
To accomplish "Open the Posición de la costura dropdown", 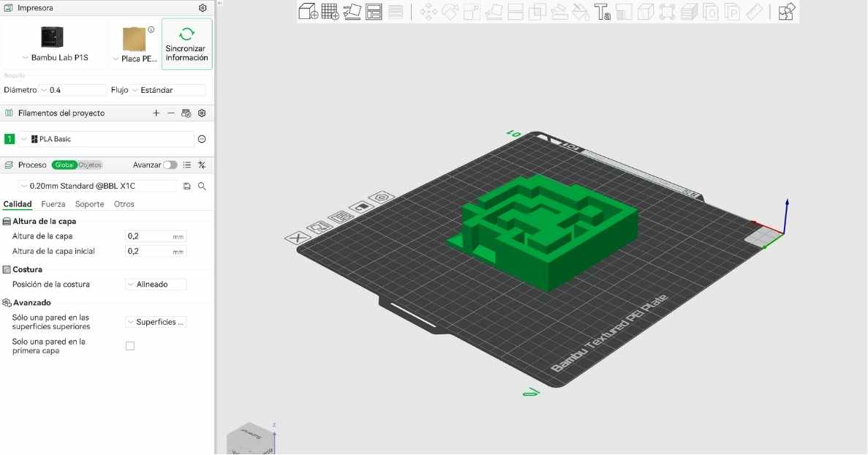I will coord(154,284).
